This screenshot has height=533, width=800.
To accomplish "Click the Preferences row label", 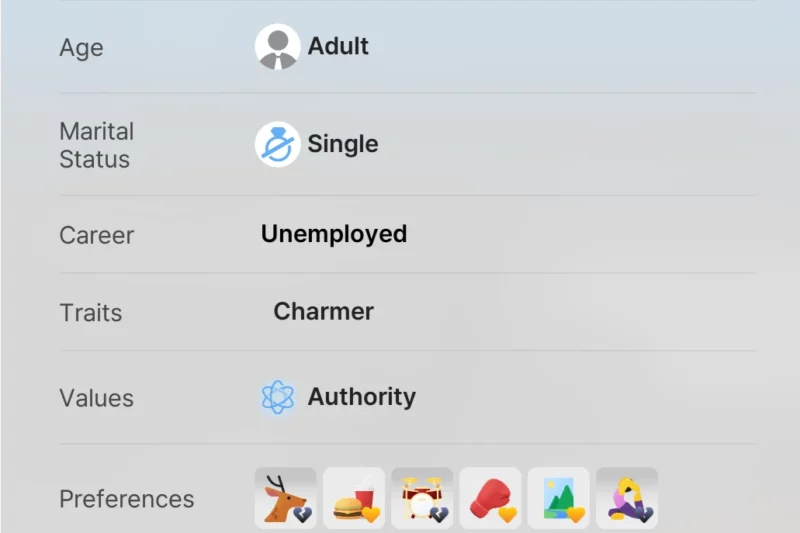I will pyautogui.click(x=126, y=499).
